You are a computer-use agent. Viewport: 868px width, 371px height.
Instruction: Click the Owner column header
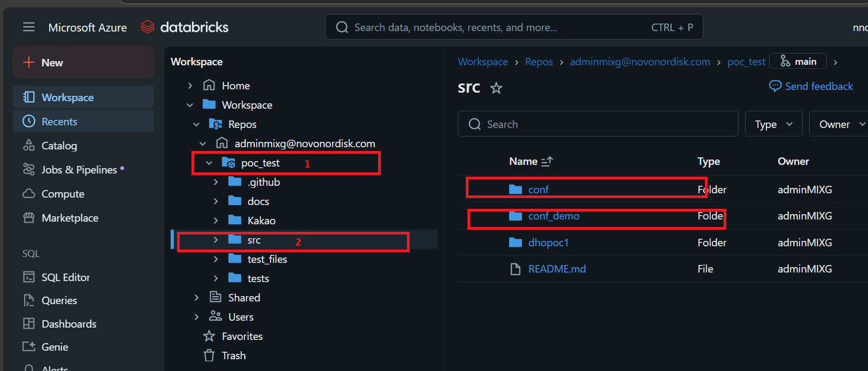[793, 161]
